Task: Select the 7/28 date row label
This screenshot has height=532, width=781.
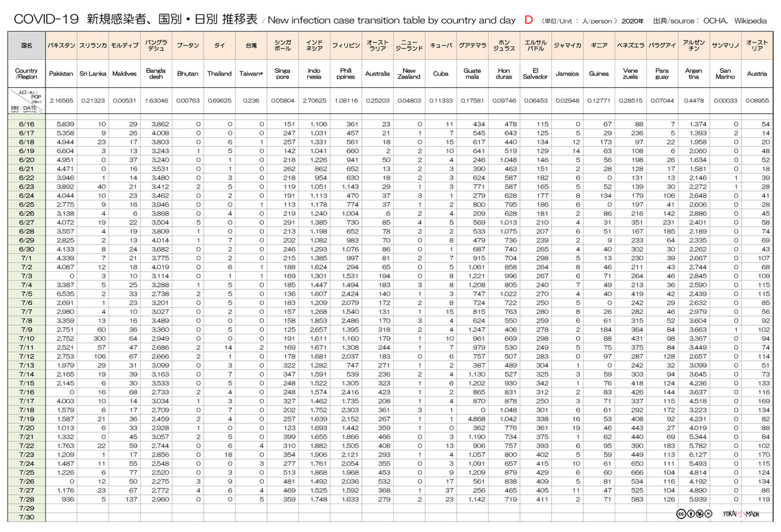Action: (27, 499)
